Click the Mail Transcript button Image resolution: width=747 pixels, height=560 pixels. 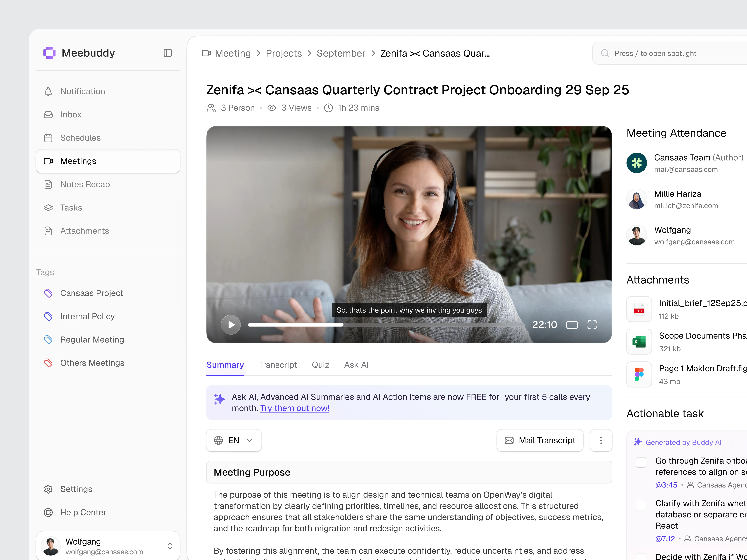tap(540, 440)
